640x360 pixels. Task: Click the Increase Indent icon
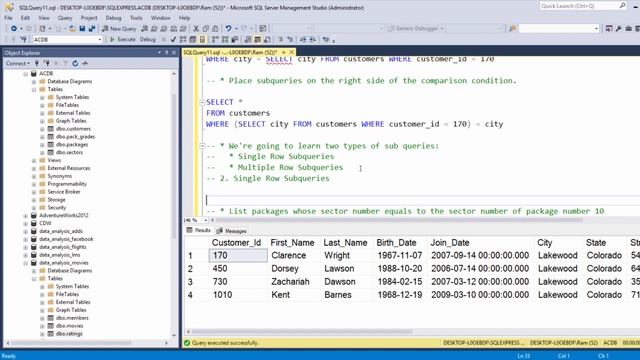[313, 40]
